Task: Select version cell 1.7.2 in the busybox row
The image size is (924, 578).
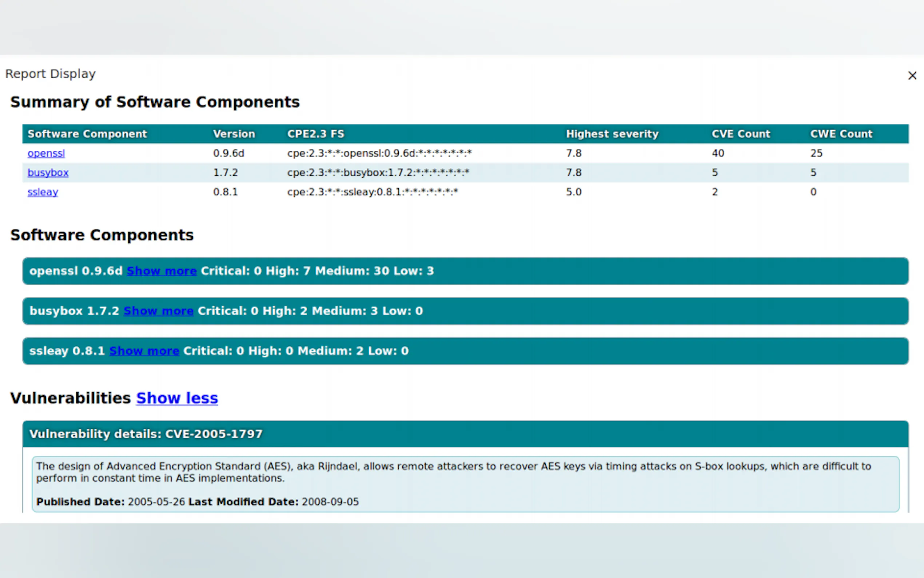Action: [x=226, y=173]
